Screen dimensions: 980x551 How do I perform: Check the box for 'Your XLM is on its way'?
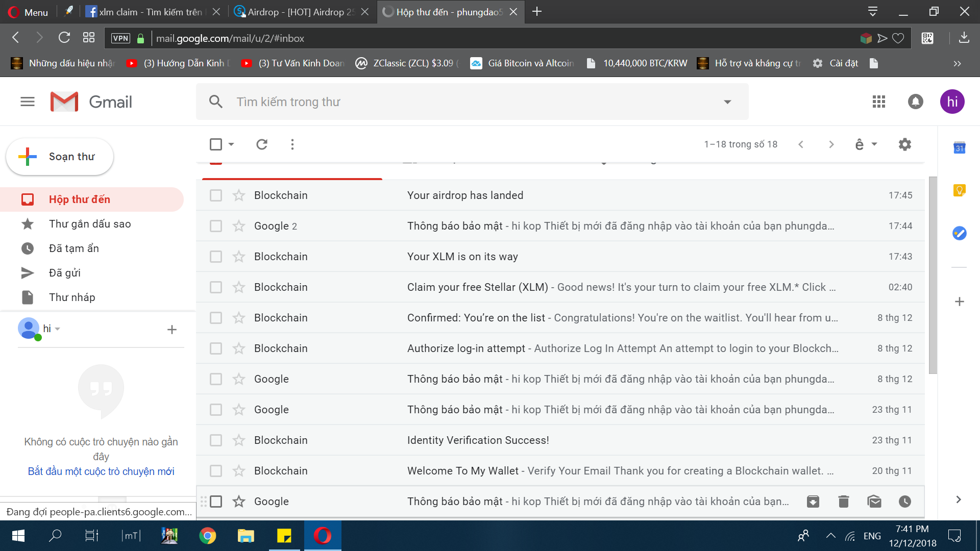(x=216, y=257)
